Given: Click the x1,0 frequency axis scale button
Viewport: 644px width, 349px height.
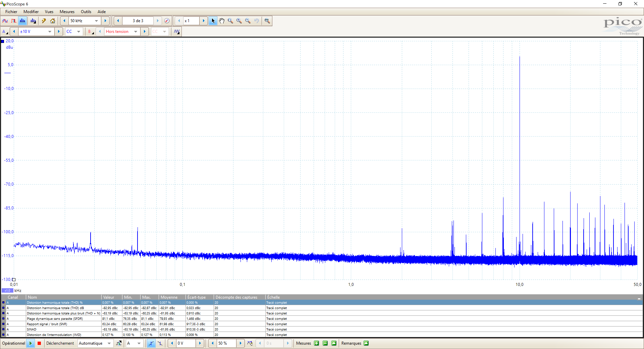Looking at the screenshot, I should [x=7, y=291].
